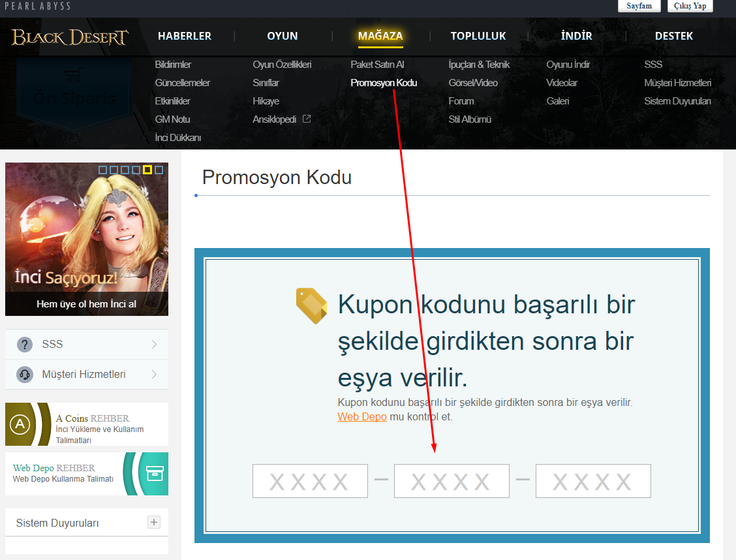Open İnci Dükkanı submenu link
The height and width of the screenshot is (560, 736).
178,138
